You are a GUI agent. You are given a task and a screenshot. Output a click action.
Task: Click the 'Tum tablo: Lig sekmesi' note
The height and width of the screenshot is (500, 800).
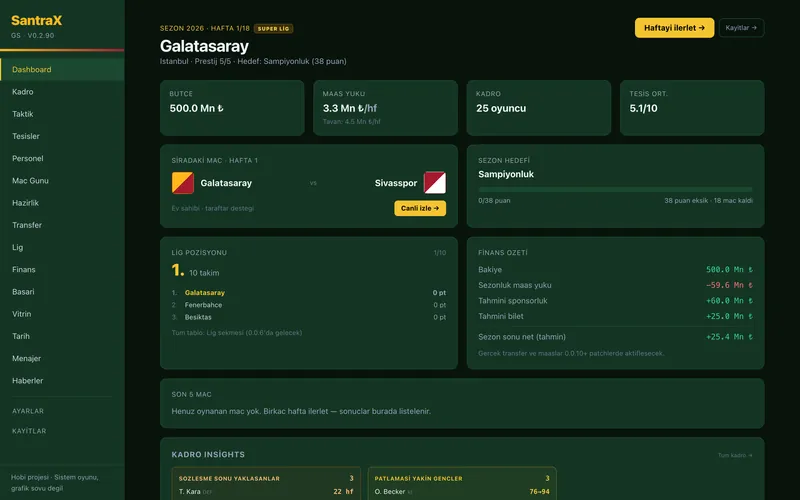click(x=237, y=333)
